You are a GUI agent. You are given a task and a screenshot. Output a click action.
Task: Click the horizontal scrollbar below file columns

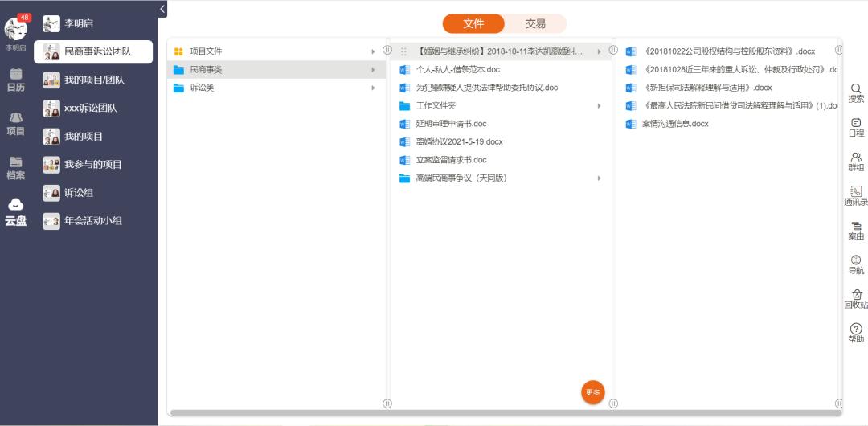(x=506, y=412)
